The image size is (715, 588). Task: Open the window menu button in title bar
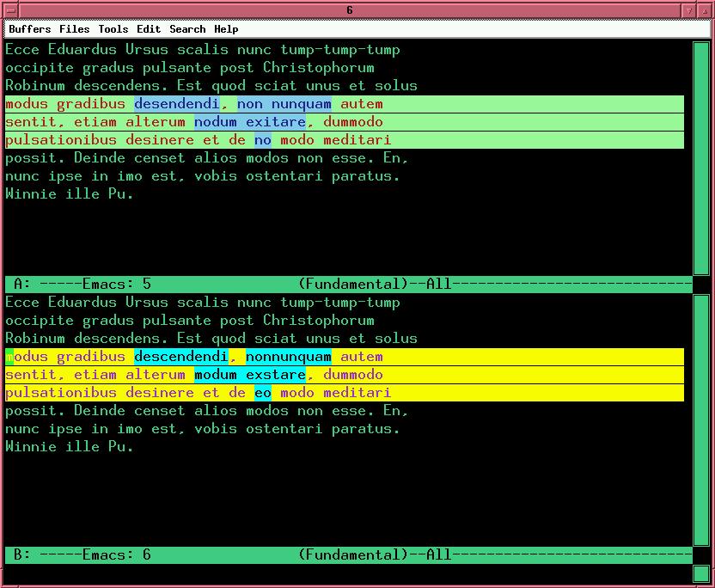click(9, 9)
